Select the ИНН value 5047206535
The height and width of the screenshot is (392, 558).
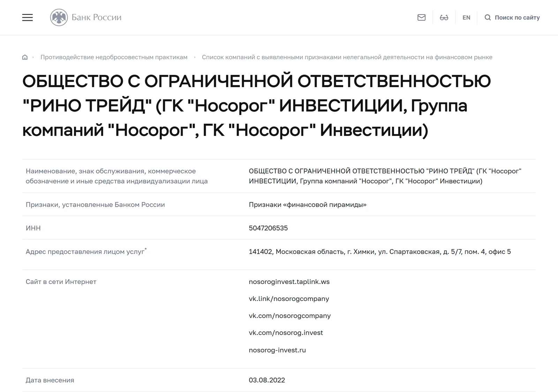[x=268, y=228]
